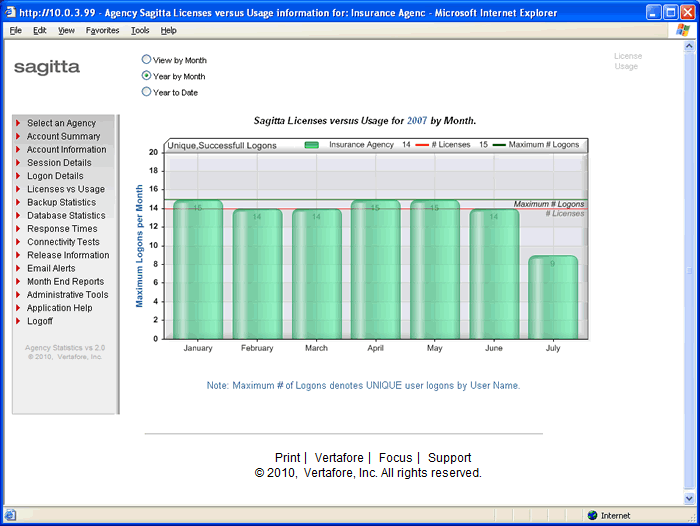Click red arrow beside Account Summary
The height and width of the screenshot is (526, 700).
click(18, 136)
